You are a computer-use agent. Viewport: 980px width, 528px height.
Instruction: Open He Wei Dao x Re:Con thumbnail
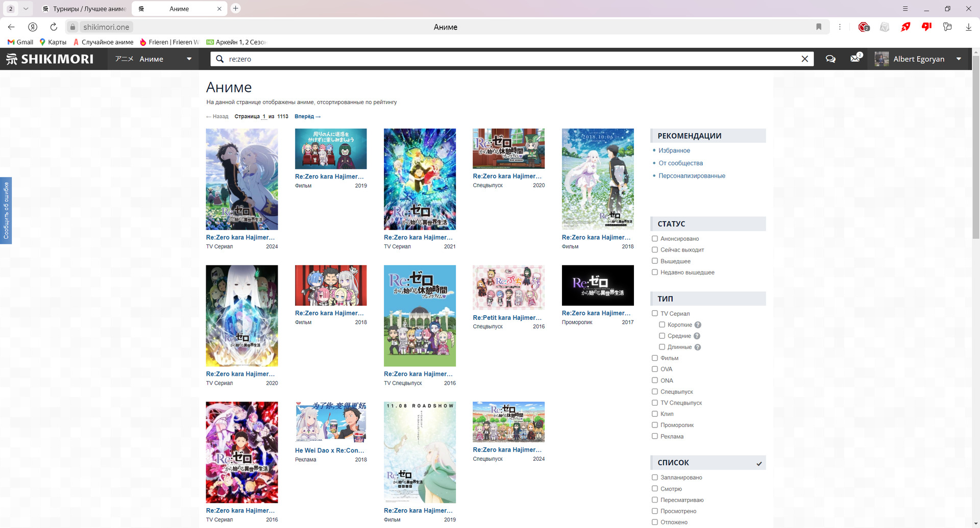click(331, 422)
